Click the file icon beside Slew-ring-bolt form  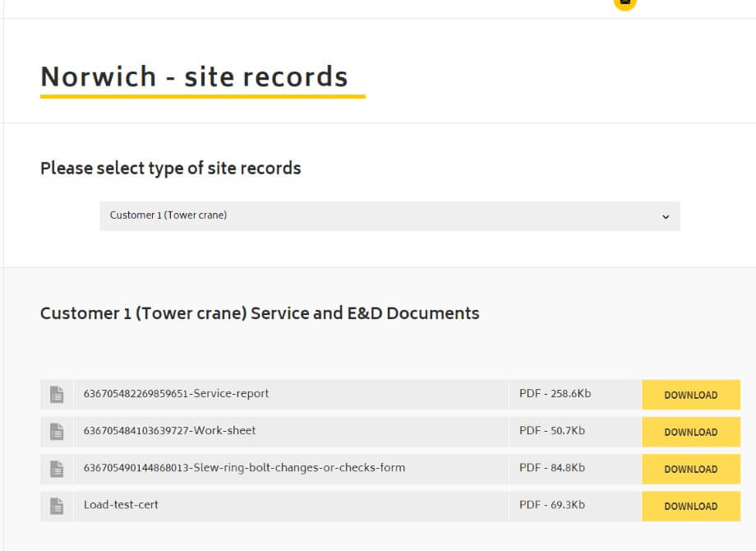(56, 469)
